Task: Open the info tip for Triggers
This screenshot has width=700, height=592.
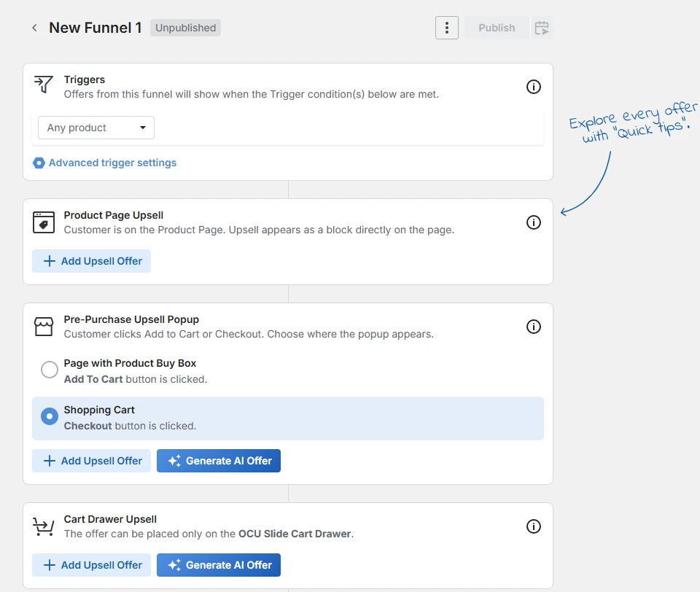Action: pos(534,87)
